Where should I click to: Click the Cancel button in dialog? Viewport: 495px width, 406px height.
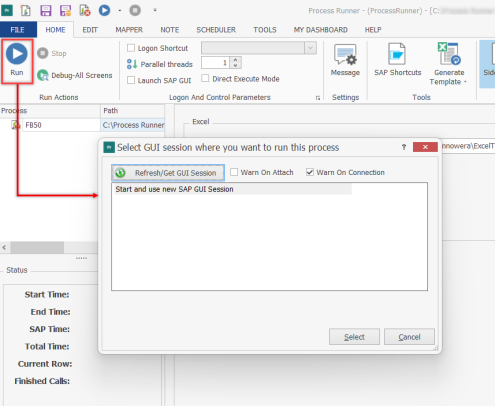409,337
